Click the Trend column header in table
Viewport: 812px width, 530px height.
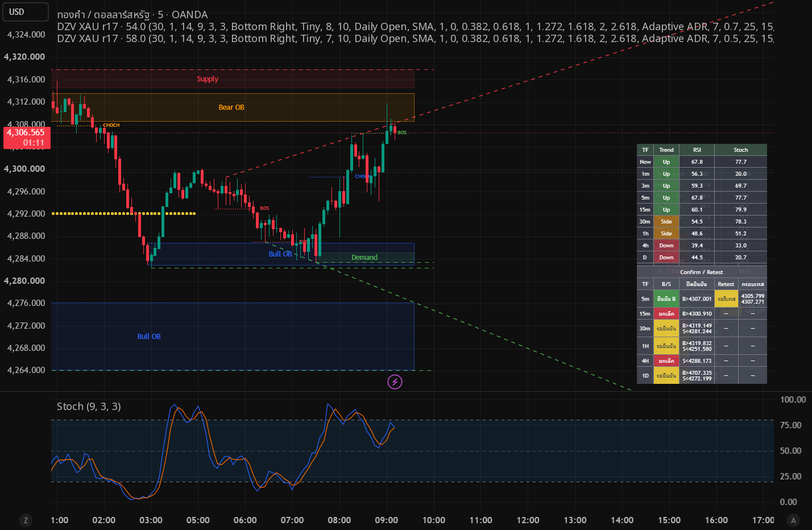click(666, 150)
